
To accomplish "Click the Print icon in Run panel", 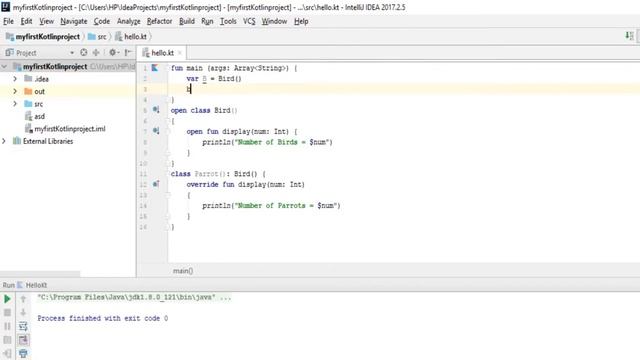I will 23,353.
